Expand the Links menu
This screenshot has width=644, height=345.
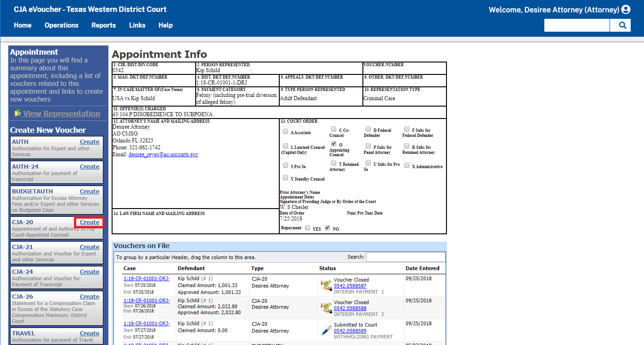[x=137, y=25]
